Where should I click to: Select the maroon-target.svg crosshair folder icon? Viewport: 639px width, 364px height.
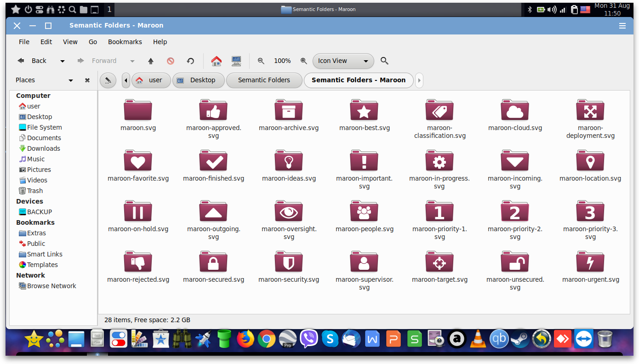pos(439,262)
